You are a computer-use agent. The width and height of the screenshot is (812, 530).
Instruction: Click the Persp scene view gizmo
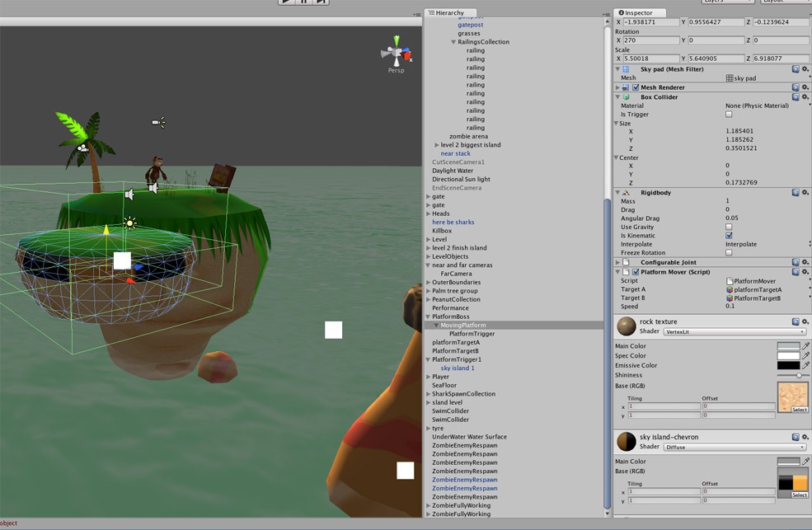(395, 53)
